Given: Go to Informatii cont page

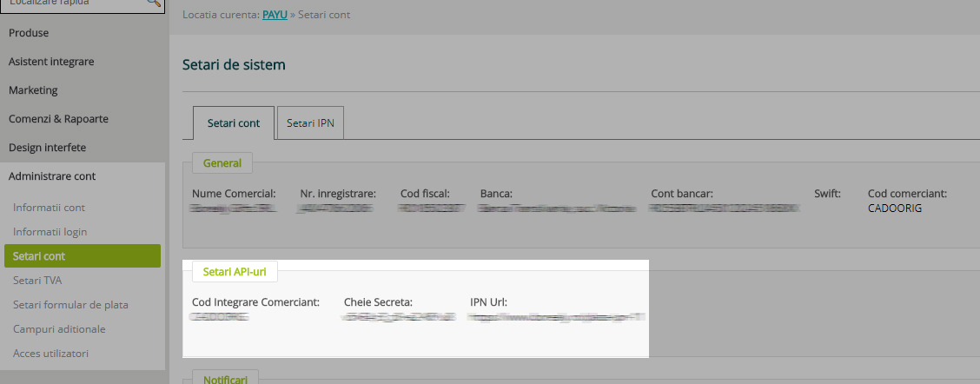Looking at the screenshot, I should tap(49, 208).
